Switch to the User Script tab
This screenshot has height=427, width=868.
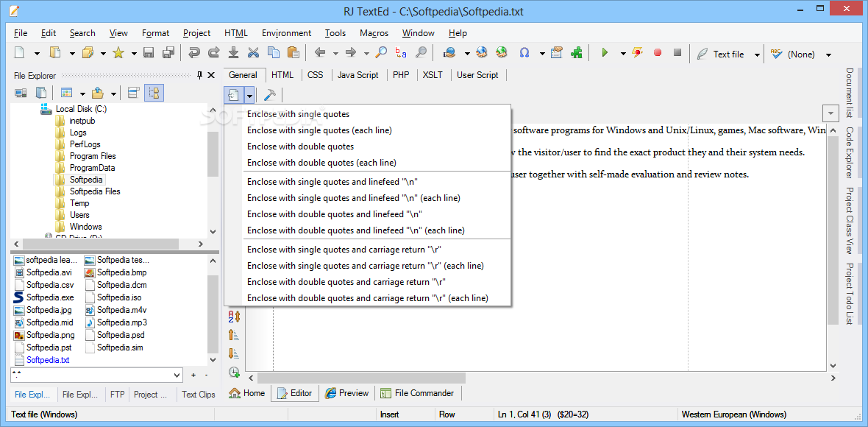click(x=477, y=75)
